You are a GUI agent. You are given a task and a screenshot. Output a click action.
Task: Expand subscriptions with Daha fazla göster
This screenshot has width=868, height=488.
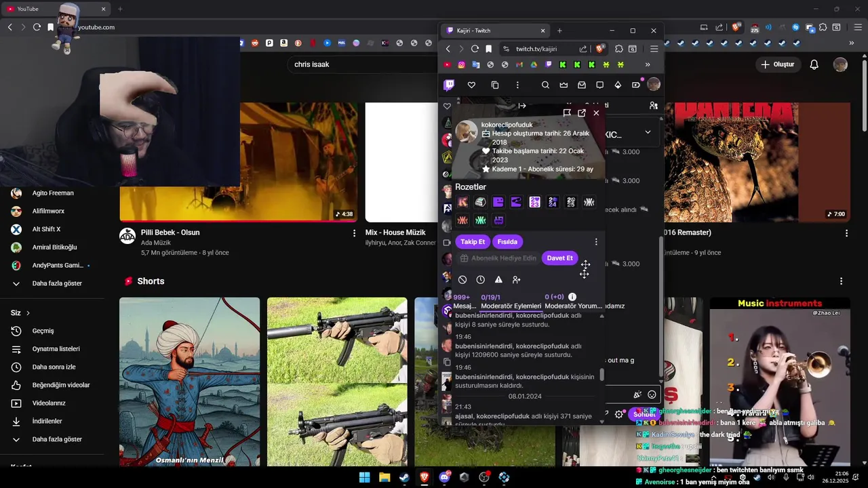coord(57,283)
